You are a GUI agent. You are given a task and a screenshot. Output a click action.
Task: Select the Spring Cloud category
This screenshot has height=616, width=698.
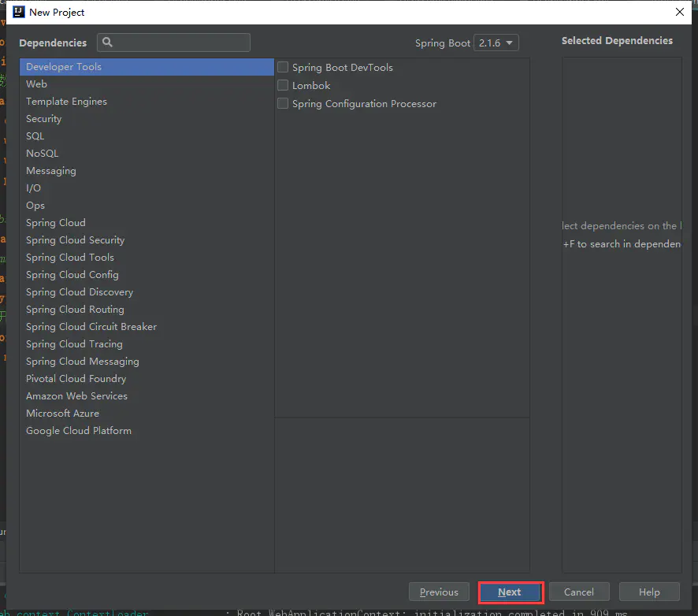[147, 223]
